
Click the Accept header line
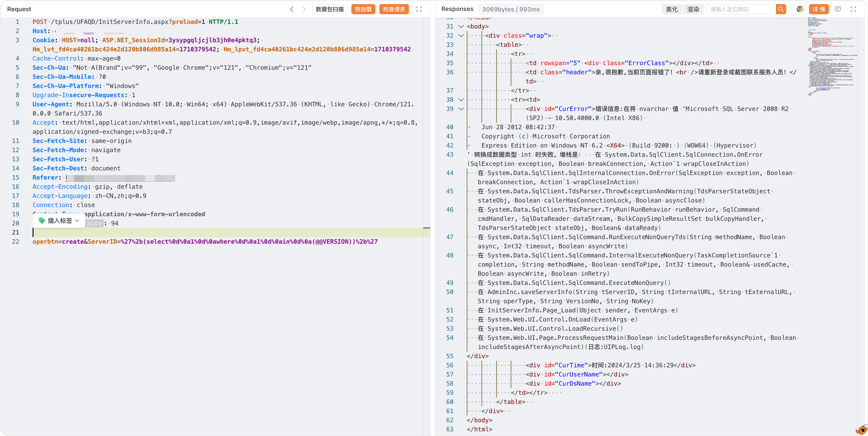225,127
